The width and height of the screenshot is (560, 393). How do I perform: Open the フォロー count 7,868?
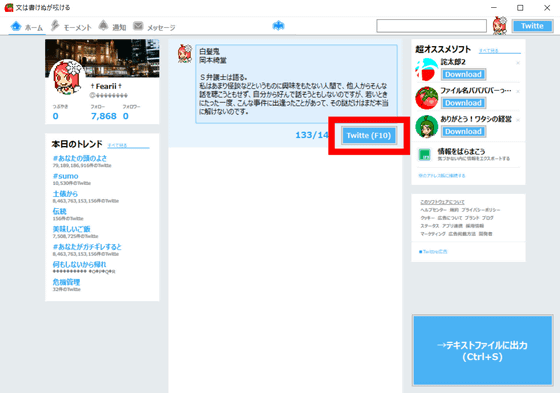[104, 116]
